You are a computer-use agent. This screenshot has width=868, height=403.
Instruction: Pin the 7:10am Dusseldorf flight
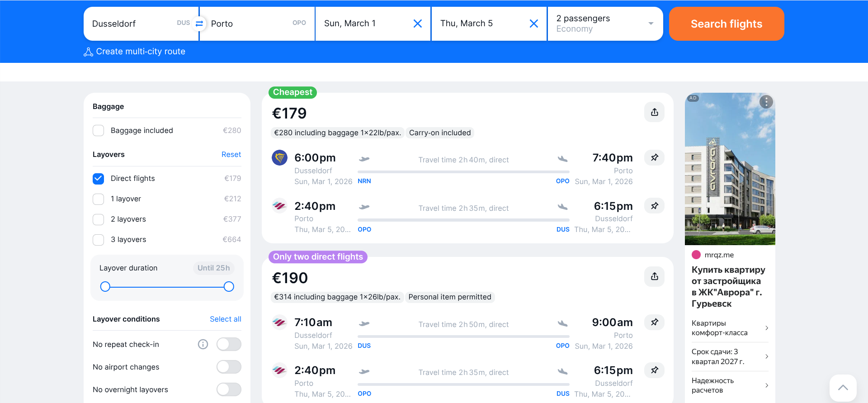click(654, 322)
